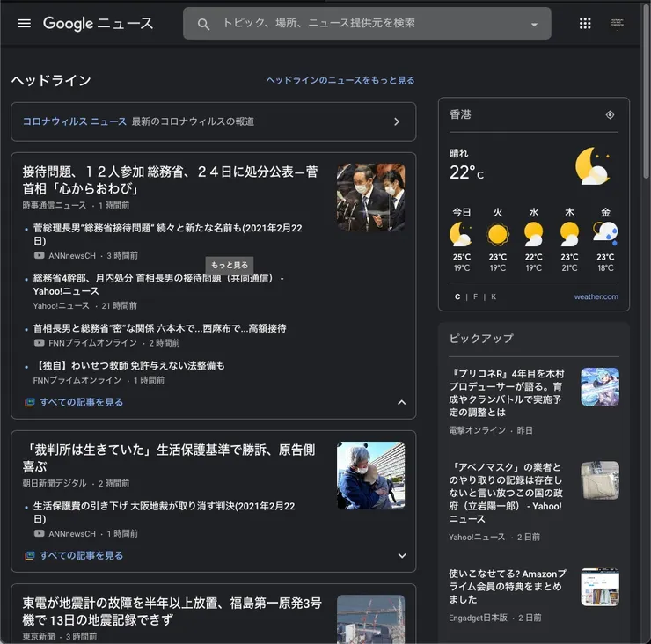The image size is (651, 644).
Task: Click full coverage icon in the 接待問題 card
Action: click(30, 402)
